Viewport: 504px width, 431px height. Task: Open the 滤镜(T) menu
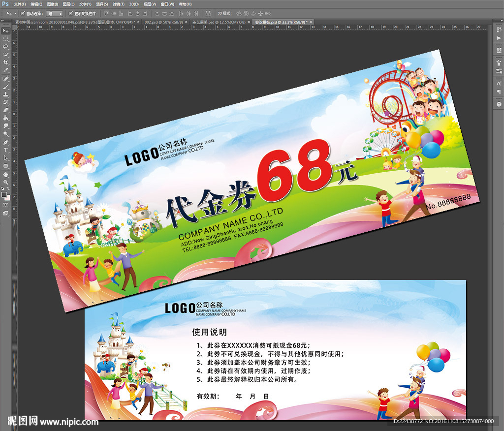[119, 4]
